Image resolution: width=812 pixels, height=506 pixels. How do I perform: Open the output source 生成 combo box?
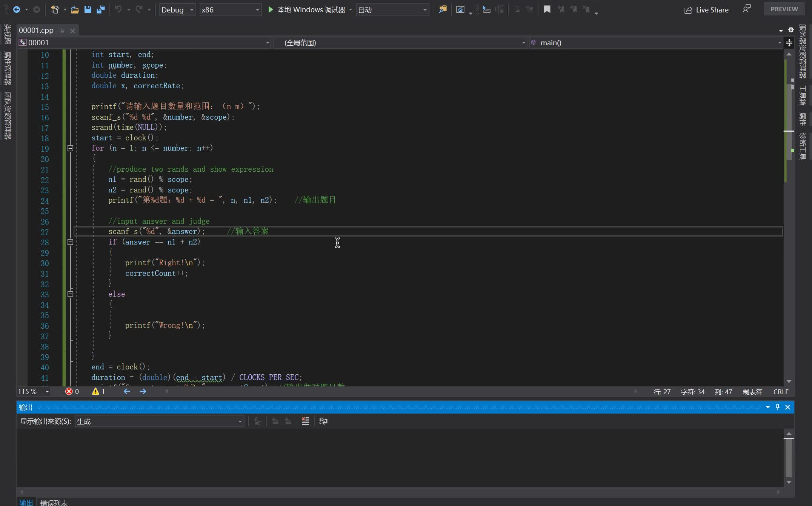click(x=159, y=421)
